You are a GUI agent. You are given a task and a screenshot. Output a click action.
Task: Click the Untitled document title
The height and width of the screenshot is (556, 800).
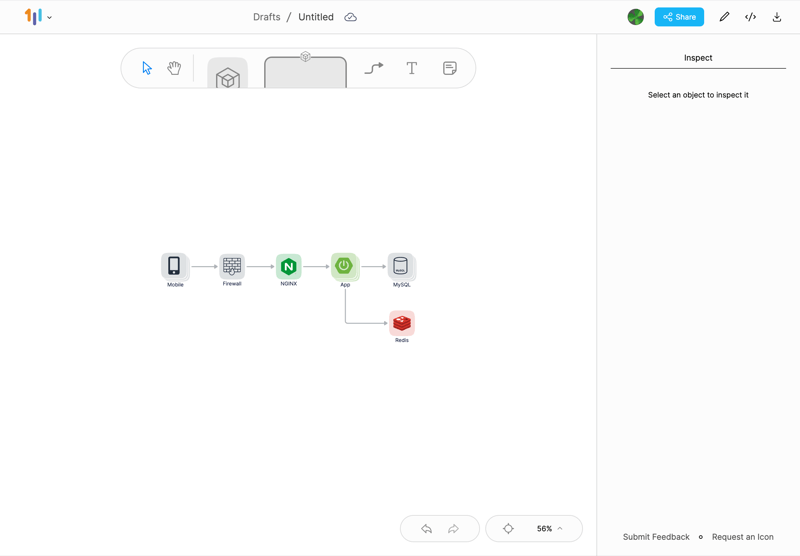(316, 17)
